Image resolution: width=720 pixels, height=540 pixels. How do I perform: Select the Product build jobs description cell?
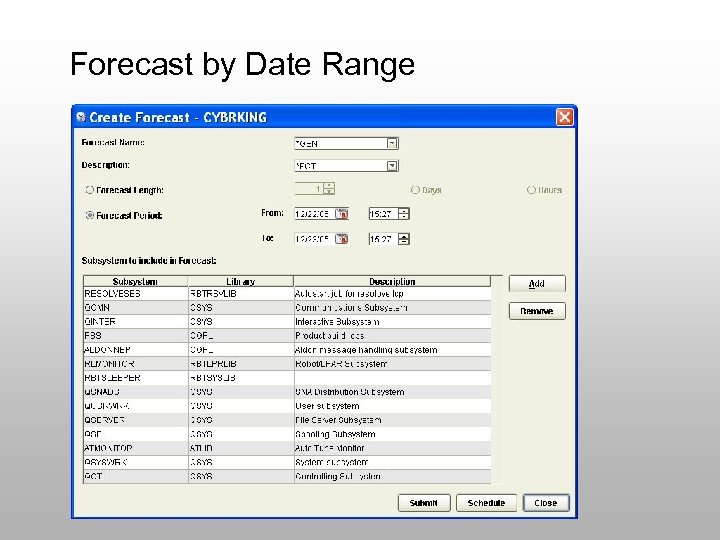pyautogui.click(x=392, y=336)
